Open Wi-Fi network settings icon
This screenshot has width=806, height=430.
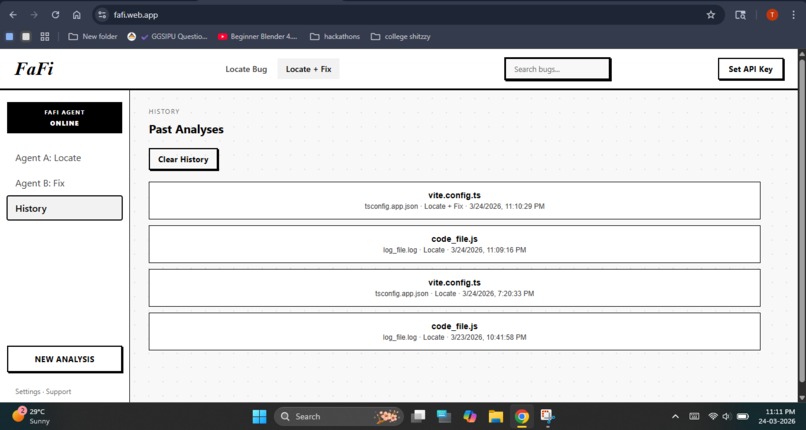coord(713,416)
